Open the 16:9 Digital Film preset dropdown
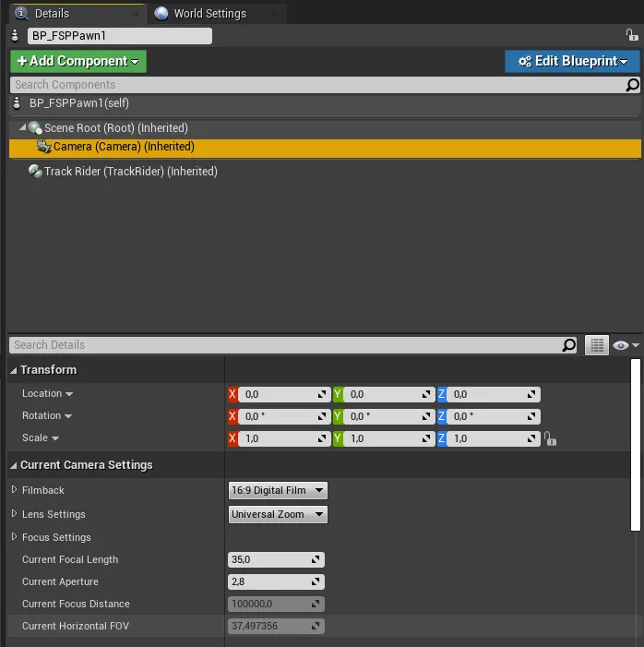Screen dimensions: 644x647 pos(278,490)
